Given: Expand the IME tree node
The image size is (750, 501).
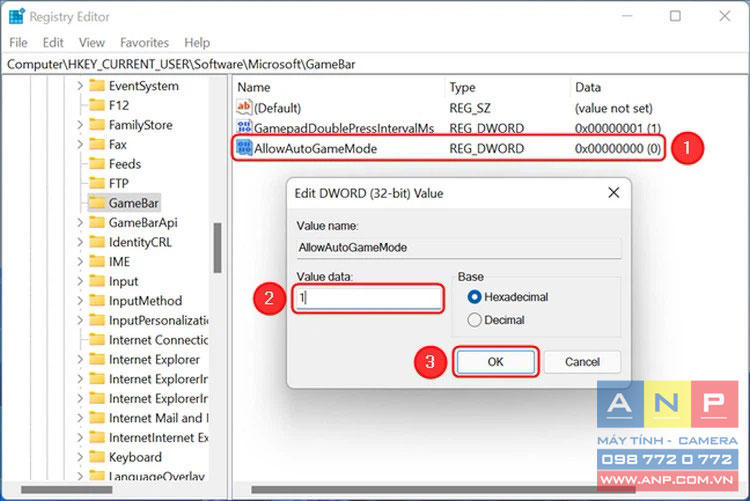Looking at the screenshot, I should pos(80,261).
